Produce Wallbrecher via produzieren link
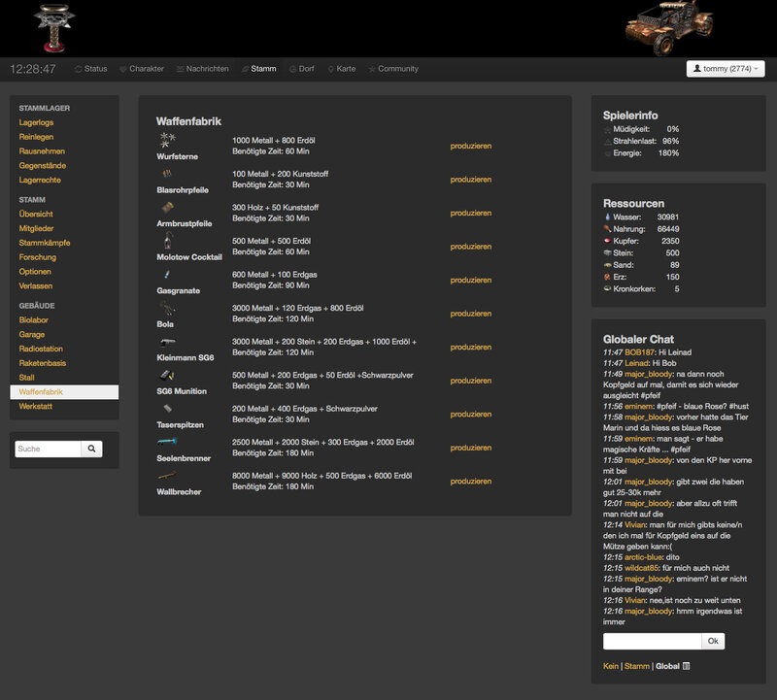777x700 pixels. [471, 482]
